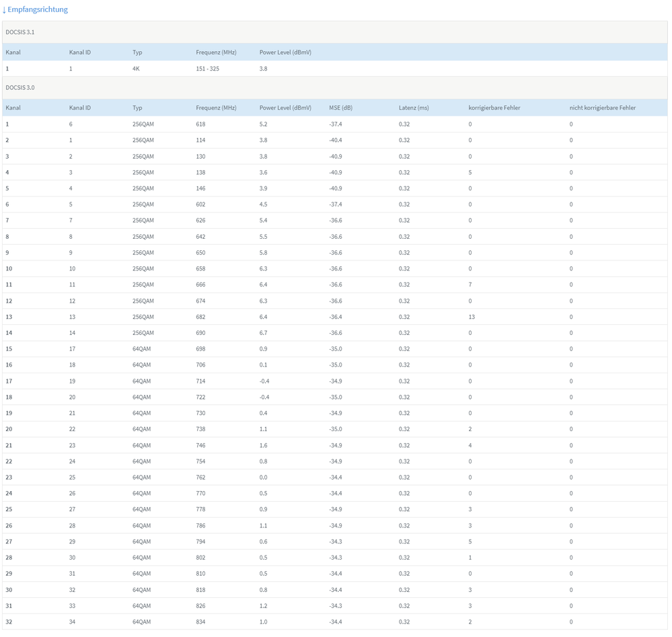Click the DOCSIS 3.0 section label

pyautogui.click(x=20, y=87)
